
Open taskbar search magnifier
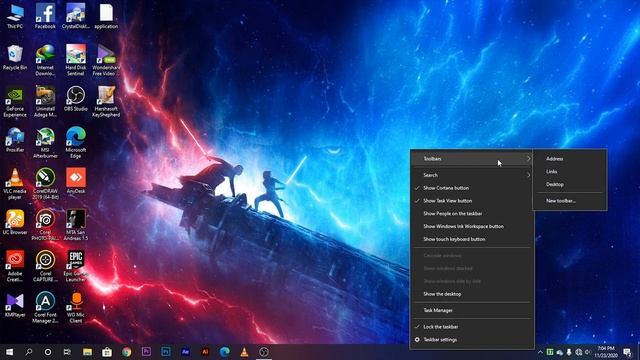tap(29, 352)
